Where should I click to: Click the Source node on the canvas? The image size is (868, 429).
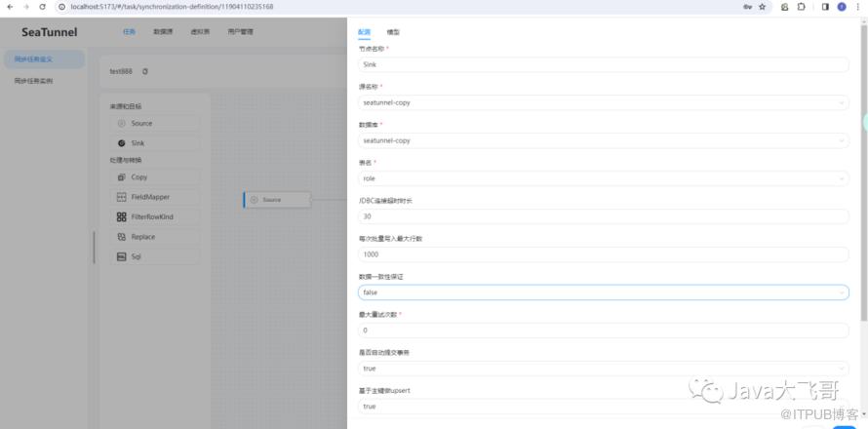276,200
